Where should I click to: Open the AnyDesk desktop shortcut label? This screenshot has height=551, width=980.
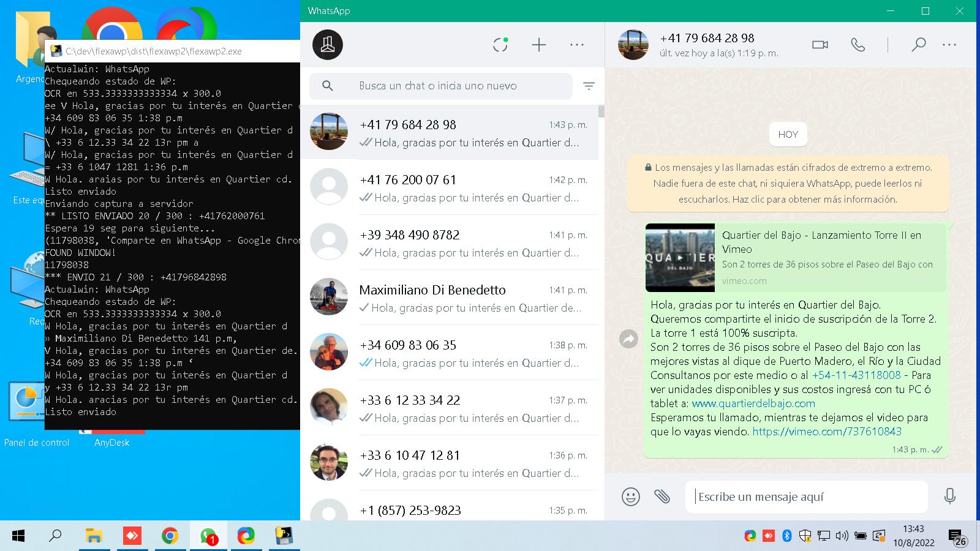click(x=111, y=443)
